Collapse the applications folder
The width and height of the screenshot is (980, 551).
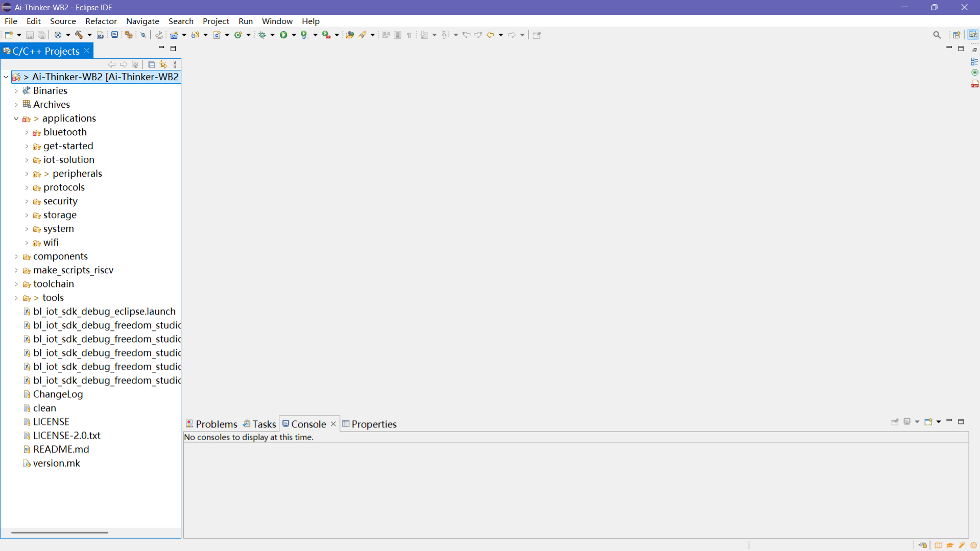pos(16,118)
